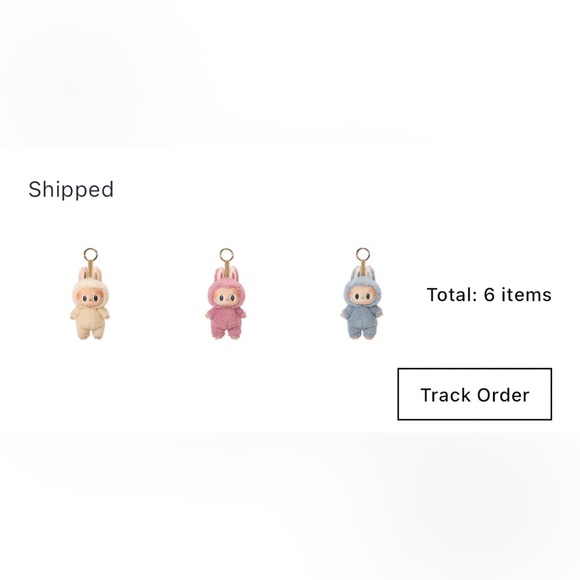Click the blue plush doll's feet

(362, 335)
